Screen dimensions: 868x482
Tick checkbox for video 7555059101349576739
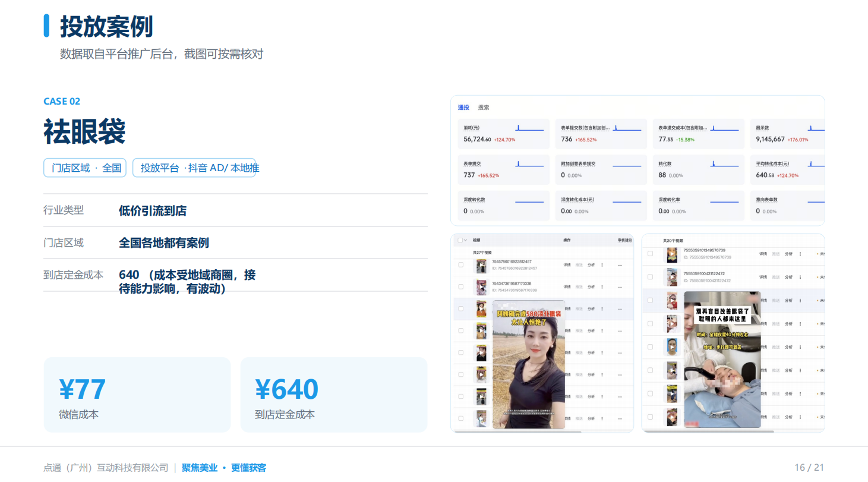tap(650, 254)
